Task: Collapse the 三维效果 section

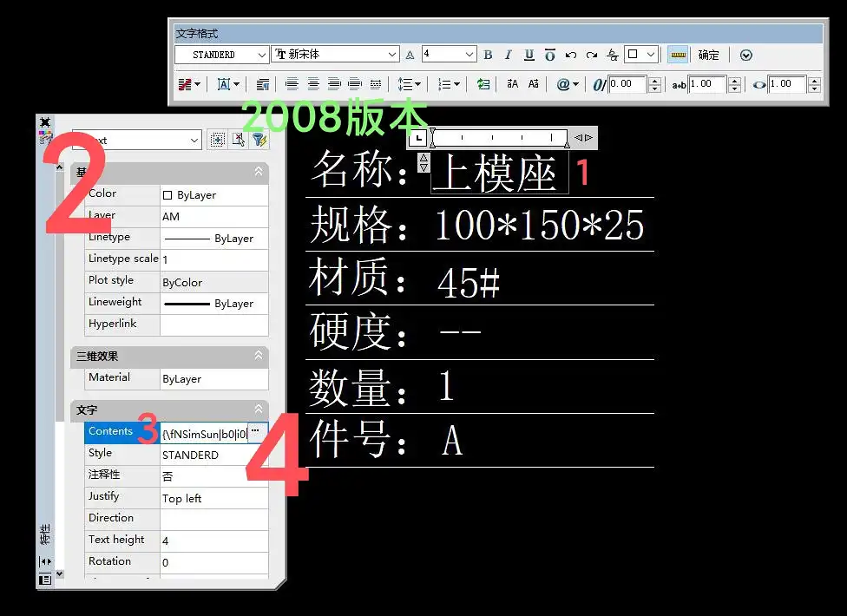Action: pos(258,356)
